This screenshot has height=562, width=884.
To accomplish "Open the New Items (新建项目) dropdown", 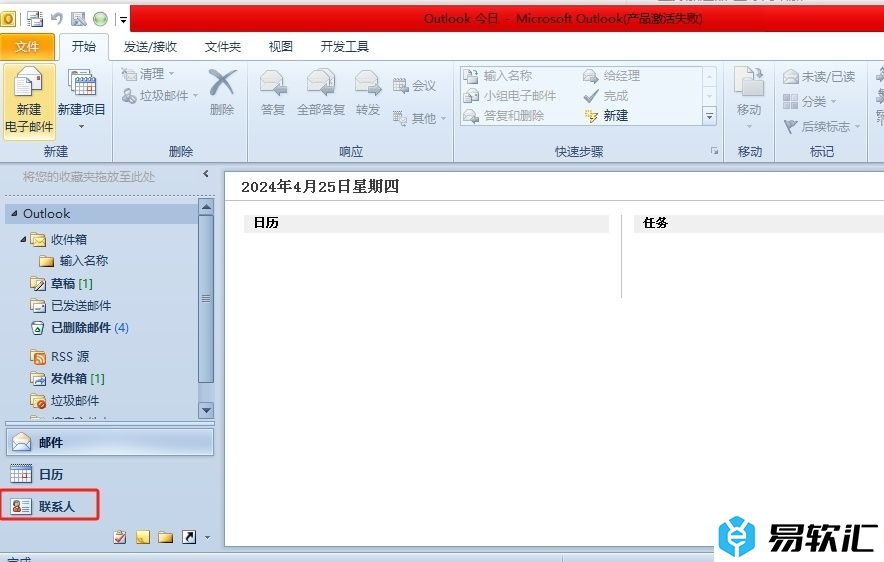I will (x=82, y=100).
